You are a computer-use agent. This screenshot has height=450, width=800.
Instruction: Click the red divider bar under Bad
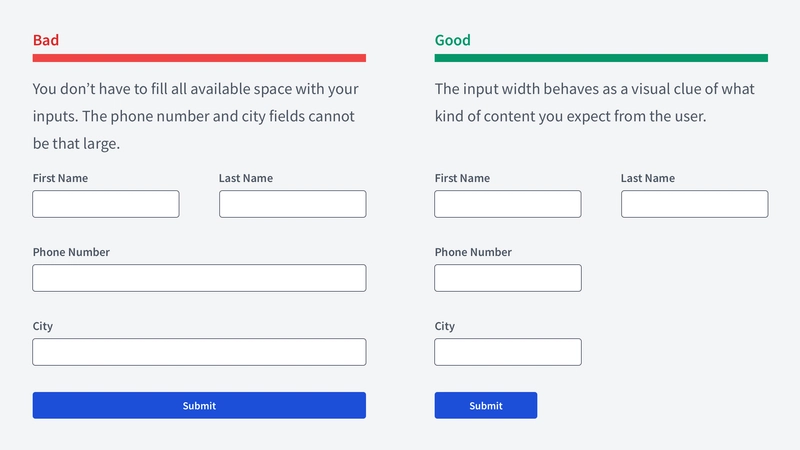click(199, 58)
